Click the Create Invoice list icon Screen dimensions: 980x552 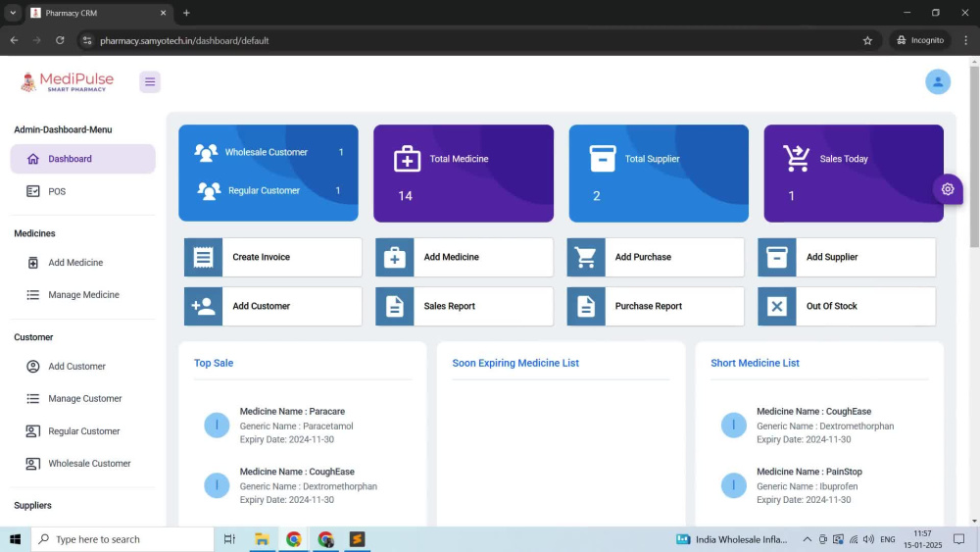(x=203, y=257)
